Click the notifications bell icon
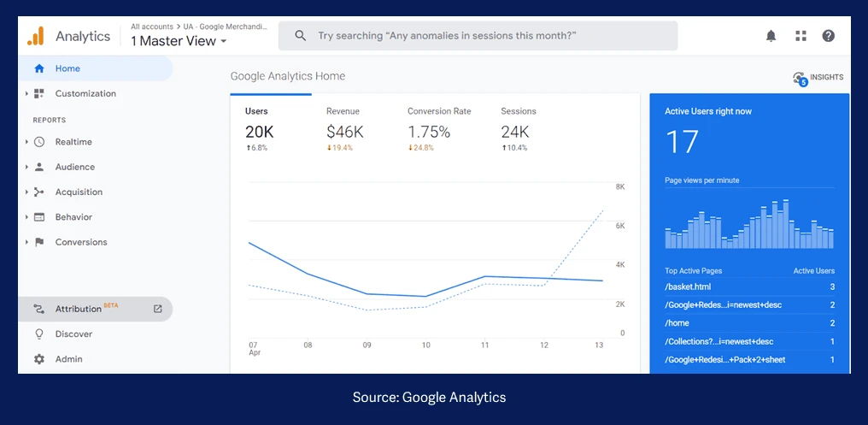The image size is (868, 425). [771, 36]
